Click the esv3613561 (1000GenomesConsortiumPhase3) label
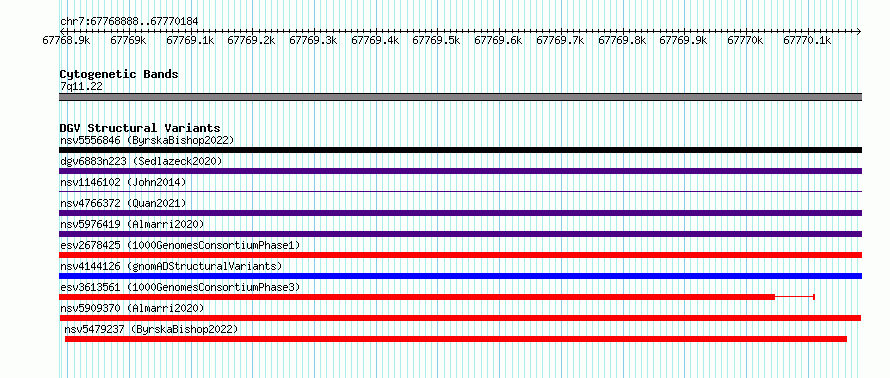Screen dimensions: 890x378 180,287
